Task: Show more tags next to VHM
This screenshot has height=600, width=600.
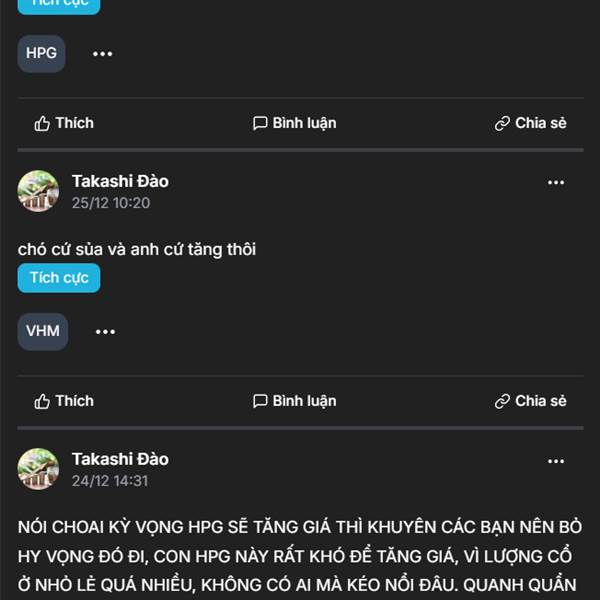Action: pos(105,331)
